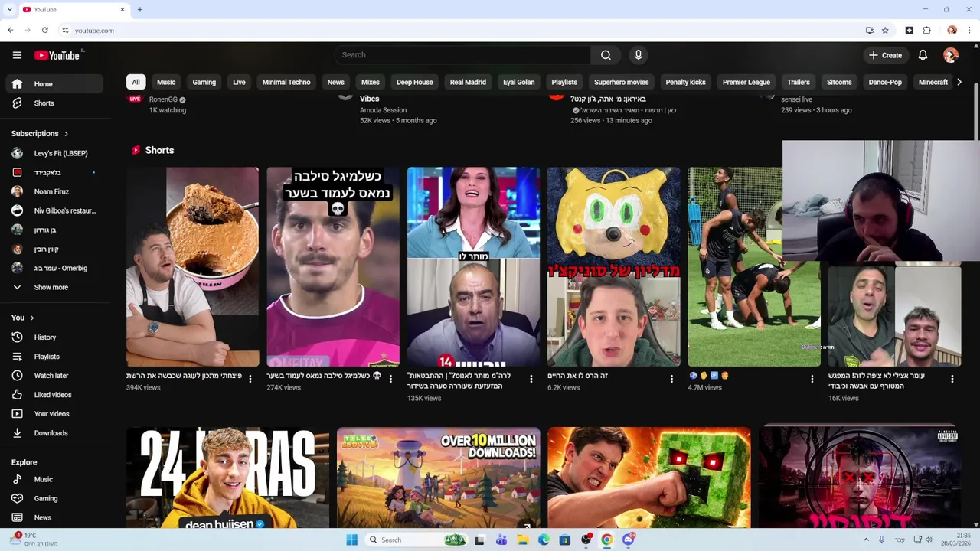Viewport: 980px width, 551px height.
Task: Open History in sidebar
Action: (x=53, y=337)
